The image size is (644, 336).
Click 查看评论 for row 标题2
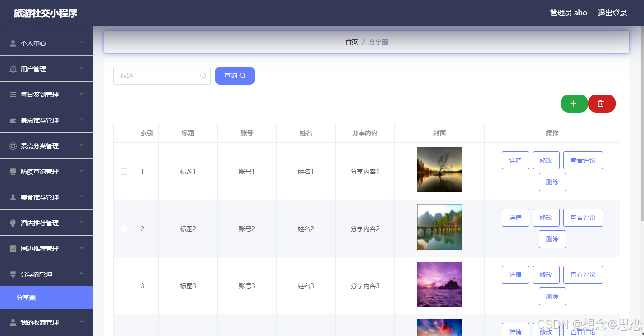click(583, 218)
